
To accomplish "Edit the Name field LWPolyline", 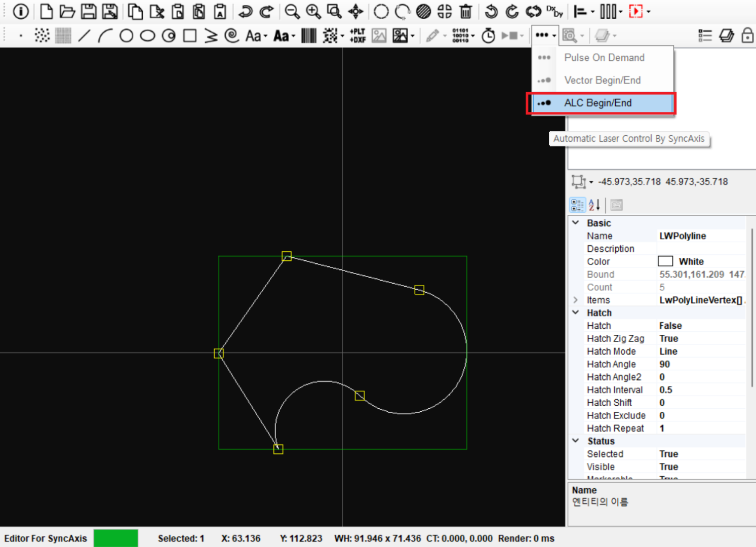I will [x=701, y=236].
